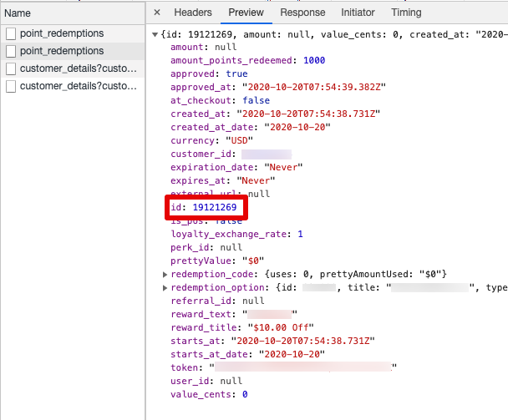Select the value_cents: 0 property
The image size is (508, 420).
(x=209, y=394)
